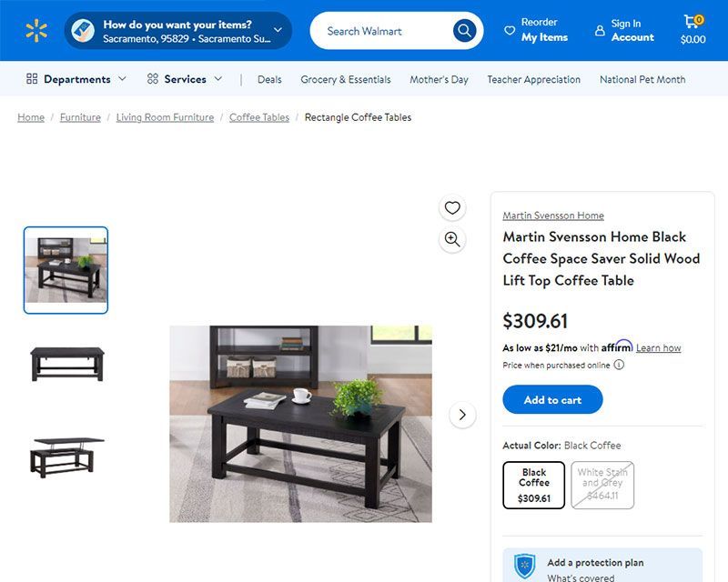Expand the Services dropdown
728x582 pixels.
[x=185, y=79]
